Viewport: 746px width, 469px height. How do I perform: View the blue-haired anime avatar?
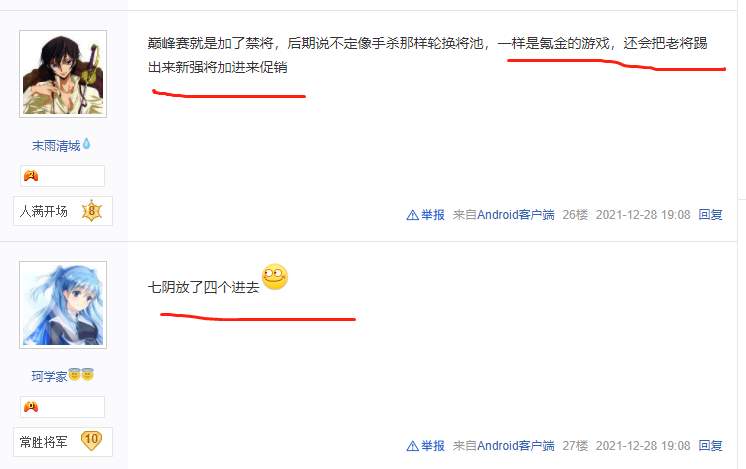[x=63, y=305]
